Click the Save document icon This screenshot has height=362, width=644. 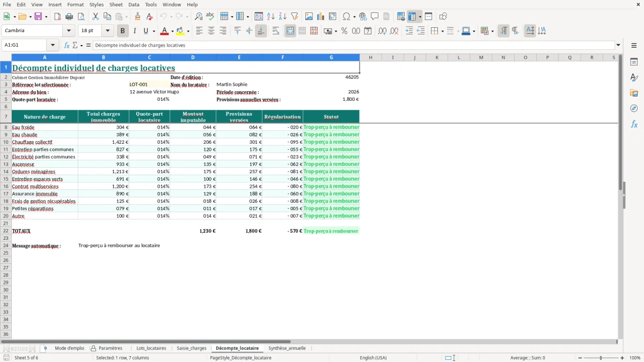(x=38, y=17)
